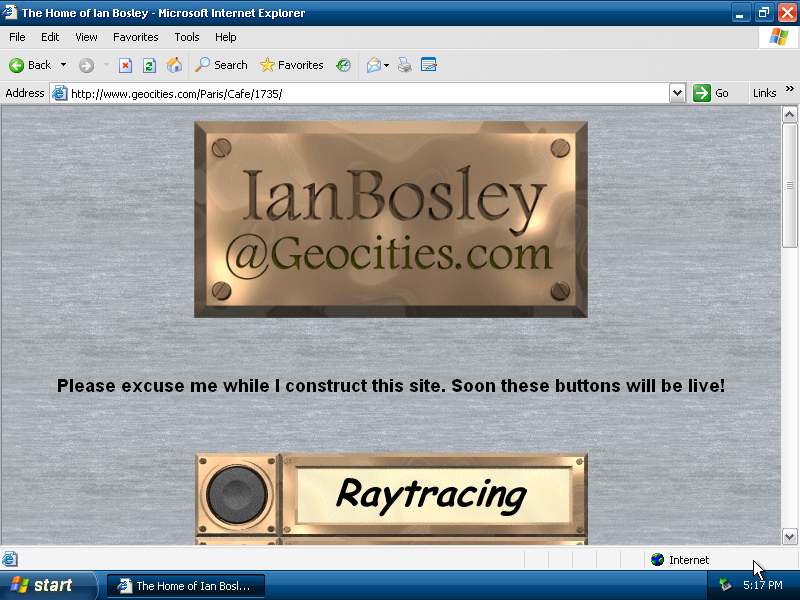Click the 5:17 PM clock
Image resolution: width=800 pixels, height=600 pixels.
(763, 585)
